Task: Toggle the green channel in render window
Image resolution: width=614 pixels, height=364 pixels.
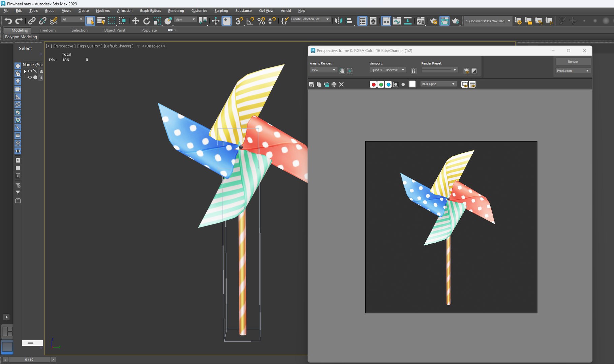Action: [381, 84]
